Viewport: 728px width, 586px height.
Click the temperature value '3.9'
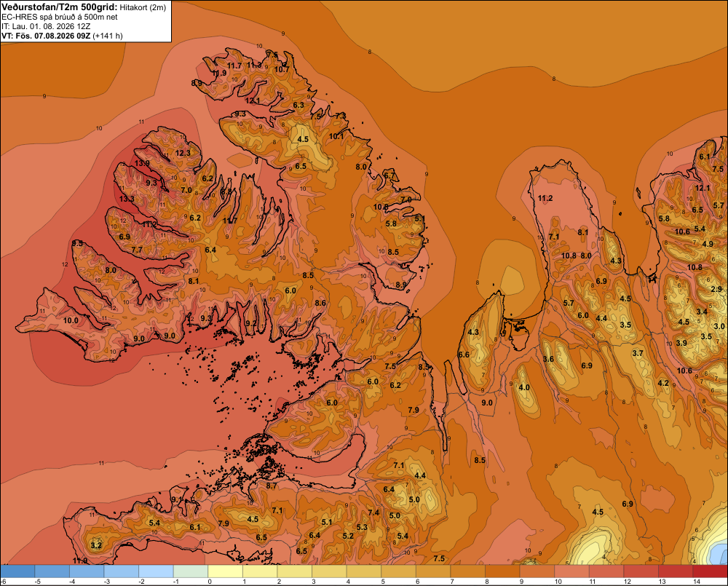[681, 343]
